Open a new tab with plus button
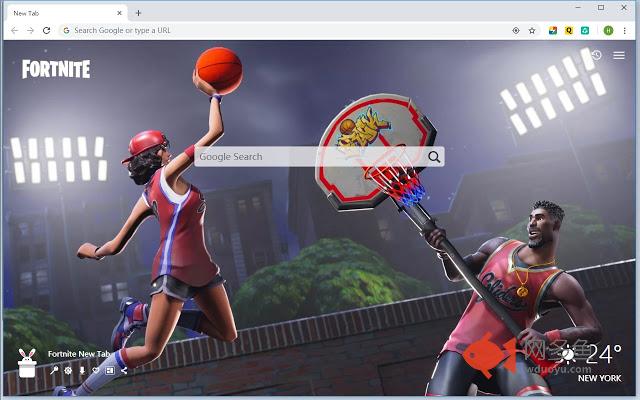Viewport: 640px width, 400px height. (138, 13)
